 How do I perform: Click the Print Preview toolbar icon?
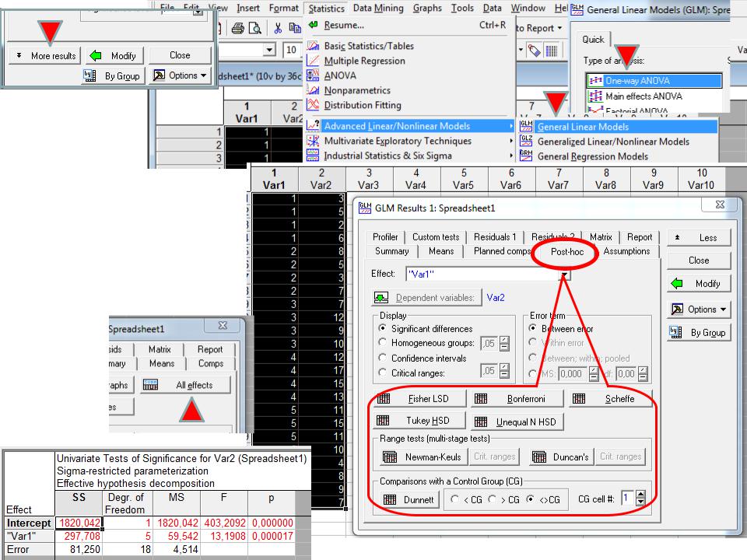pos(255,29)
